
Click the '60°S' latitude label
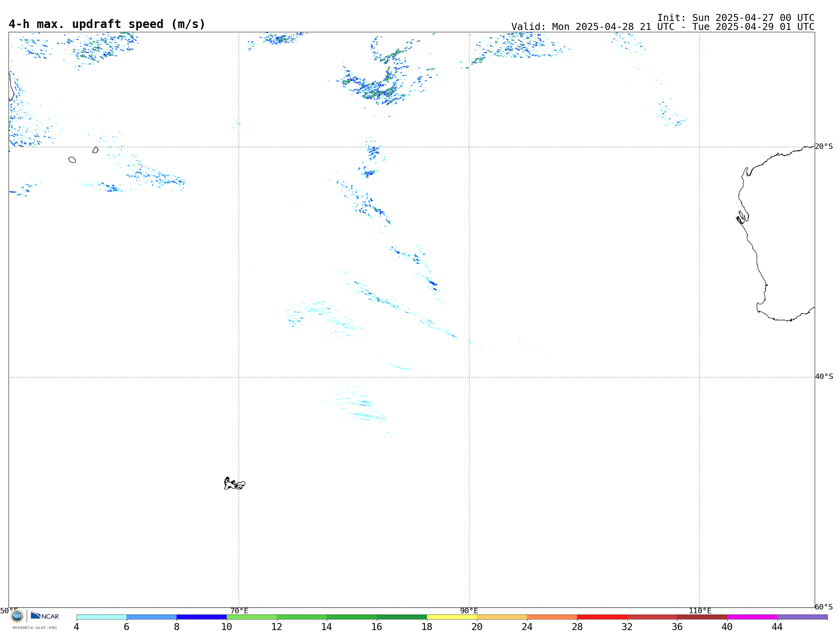point(824,607)
